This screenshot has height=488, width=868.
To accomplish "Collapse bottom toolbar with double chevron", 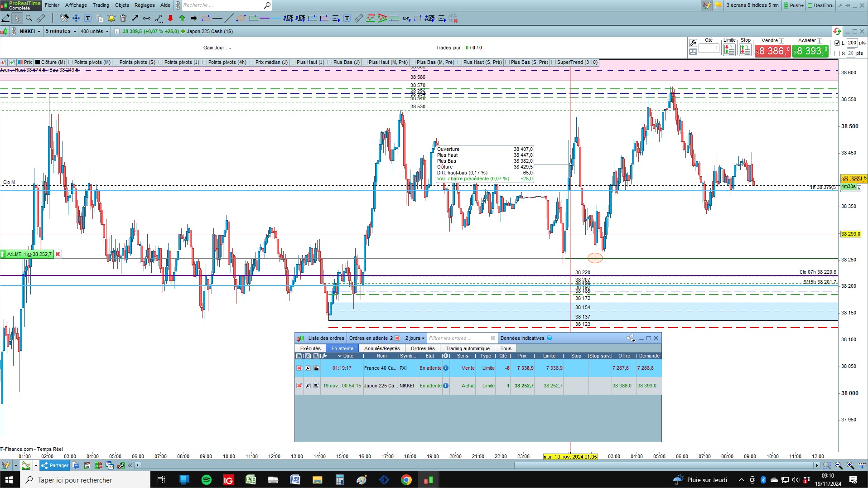I will click(x=130, y=465).
